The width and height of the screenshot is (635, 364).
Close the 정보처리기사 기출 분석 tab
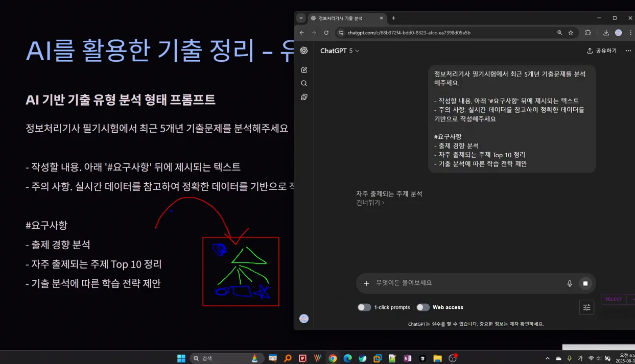tap(381, 18)
